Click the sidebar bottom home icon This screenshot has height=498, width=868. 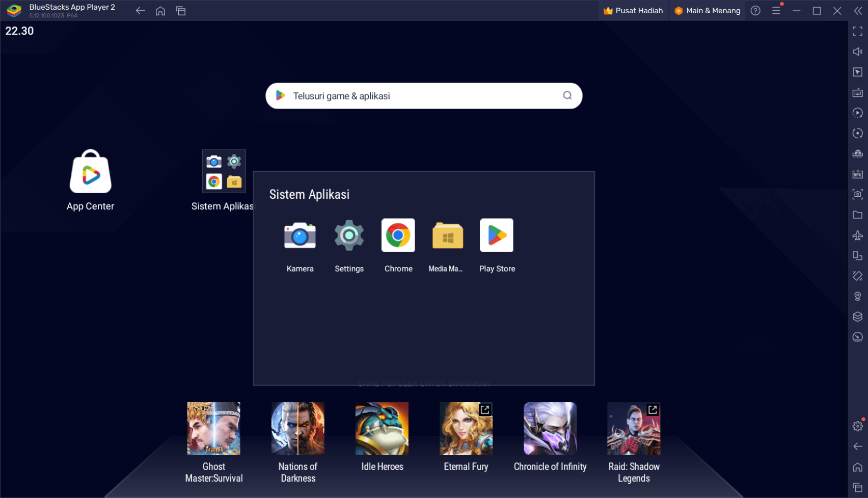click(x=858, y=467)
